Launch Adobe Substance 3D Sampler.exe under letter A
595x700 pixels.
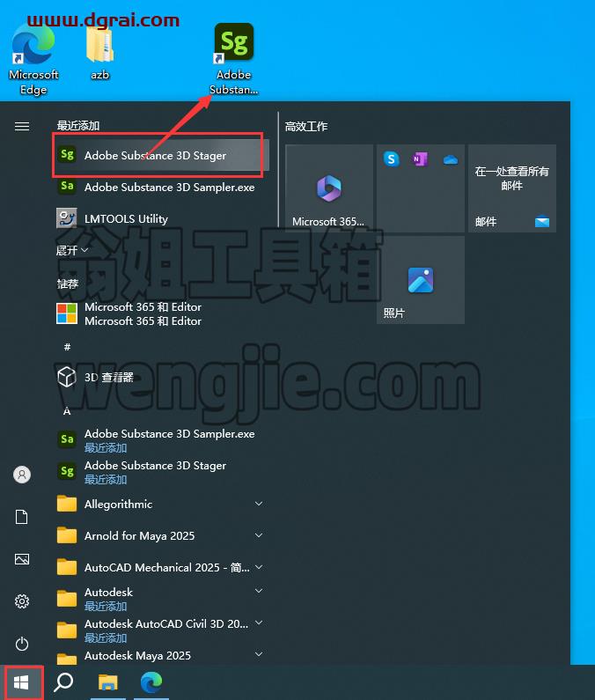tap(161, 439)
